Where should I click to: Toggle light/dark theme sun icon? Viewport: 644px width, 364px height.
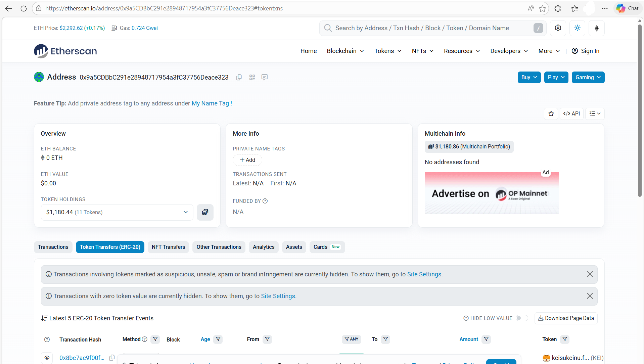click(x=578, y=28)
